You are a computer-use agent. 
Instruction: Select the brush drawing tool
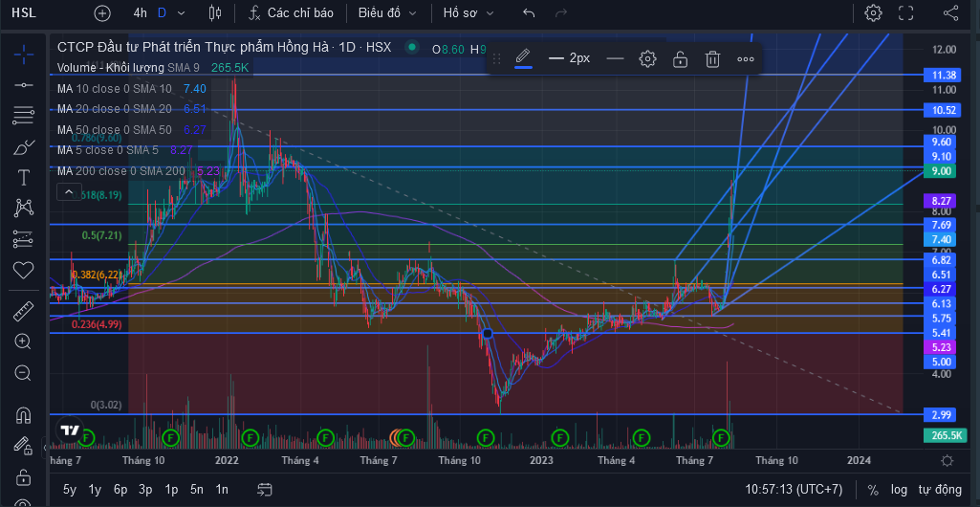pos(24,147)
